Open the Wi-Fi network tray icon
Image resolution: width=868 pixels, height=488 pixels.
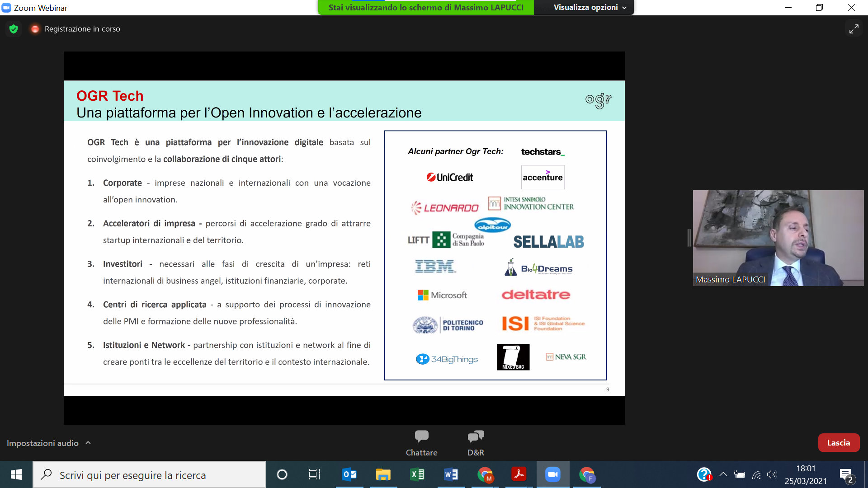(x=756, y=474)
